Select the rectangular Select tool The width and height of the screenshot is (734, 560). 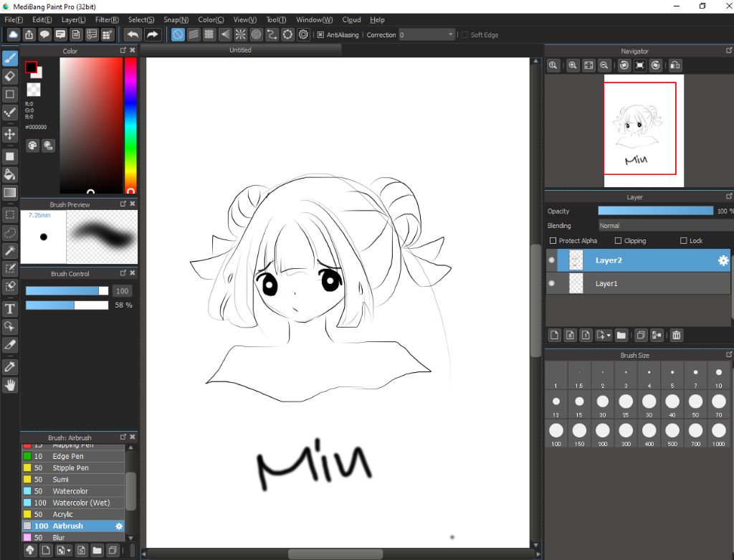10,215
